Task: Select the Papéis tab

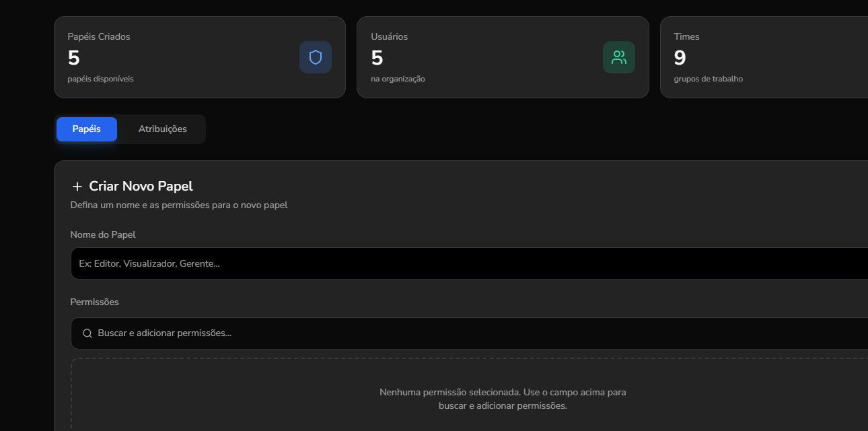Action: coord(87,129)
